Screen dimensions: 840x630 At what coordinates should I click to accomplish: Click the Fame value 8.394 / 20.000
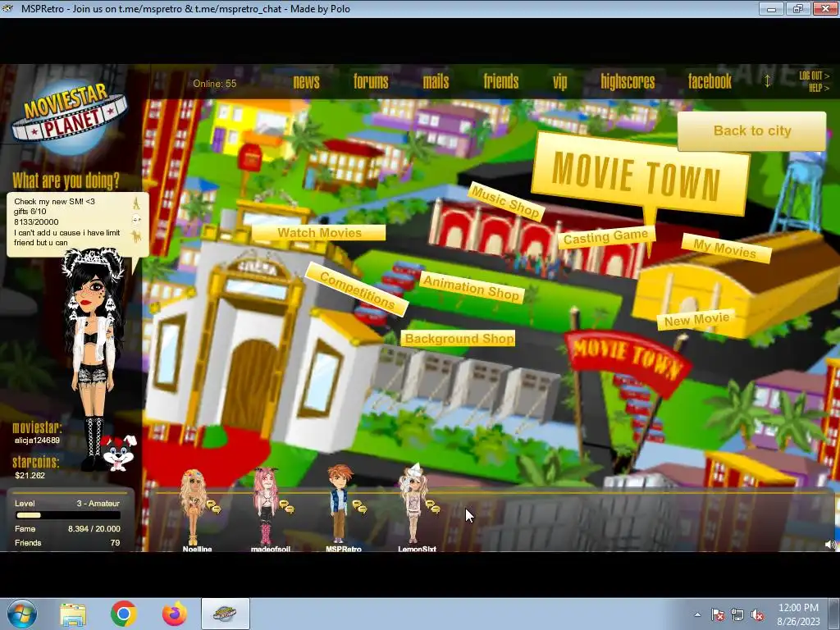(x=94, y=529)
